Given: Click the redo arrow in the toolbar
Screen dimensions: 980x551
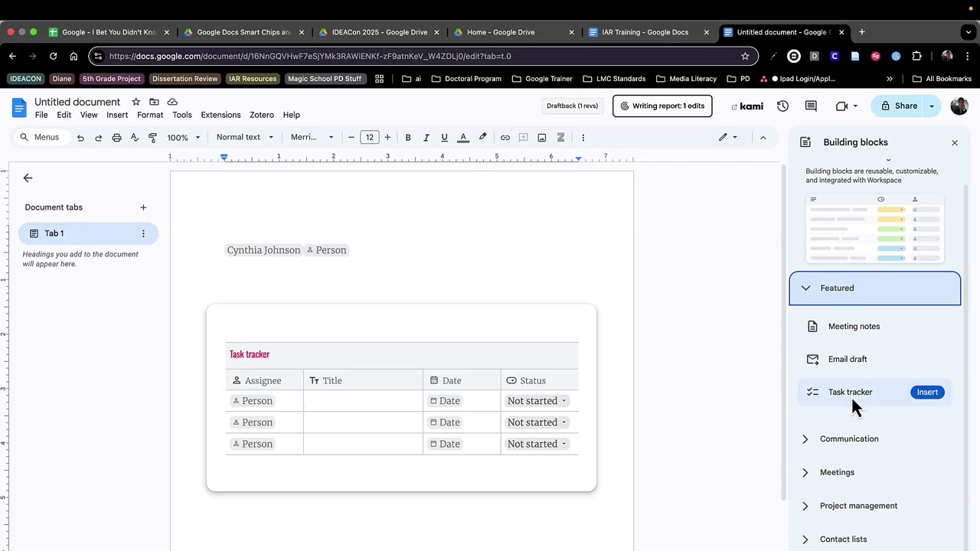Looking at the screenshot, I should coord(98,138).
